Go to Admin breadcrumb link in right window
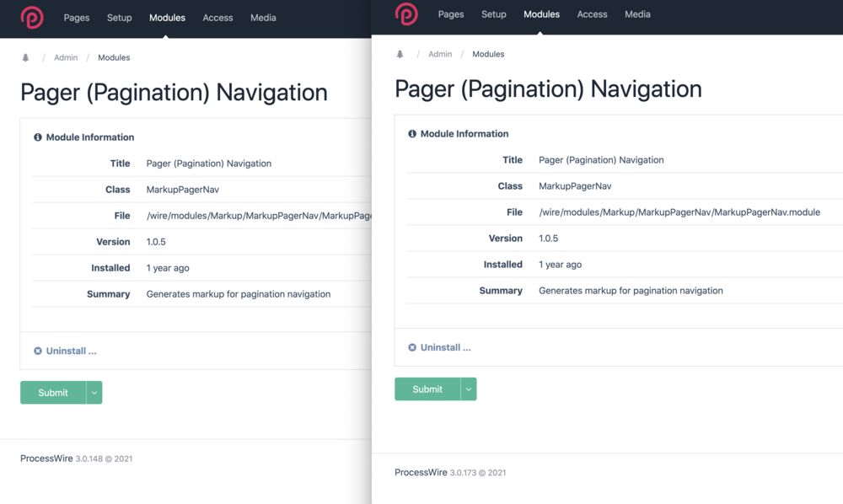The width and height of the screenshot is (843, 504). [440, 55]
